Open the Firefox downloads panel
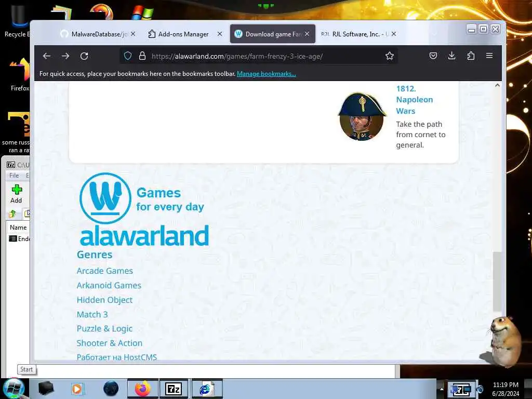 pyautogui.click(x=451, y=56)
